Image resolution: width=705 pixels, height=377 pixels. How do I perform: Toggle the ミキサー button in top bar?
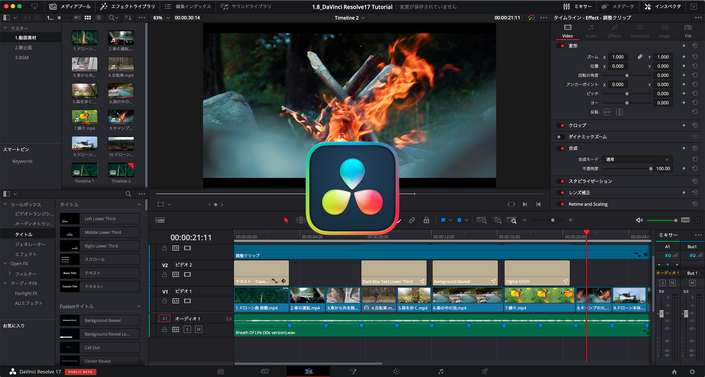point(578,7)
